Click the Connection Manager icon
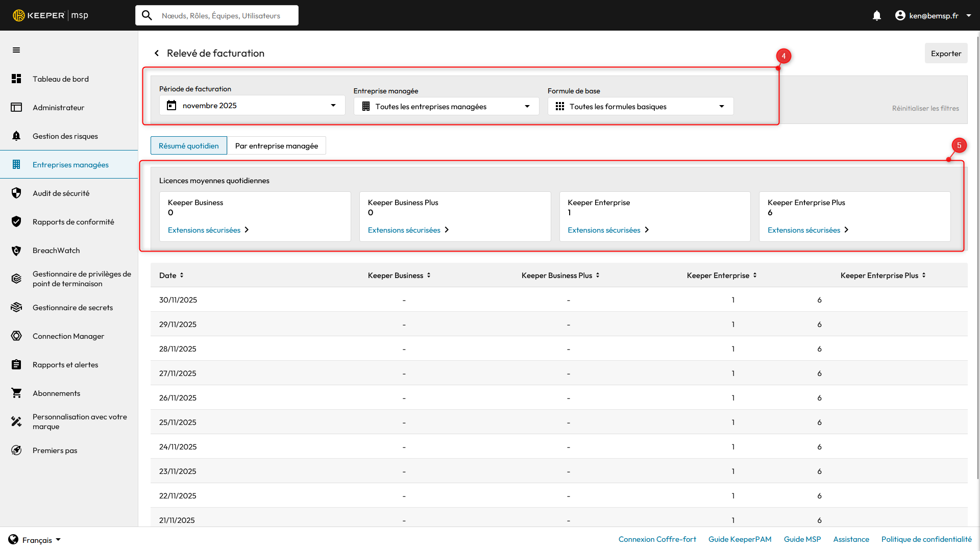Viewport: 980px width, 551px height. tap(16, 336)
